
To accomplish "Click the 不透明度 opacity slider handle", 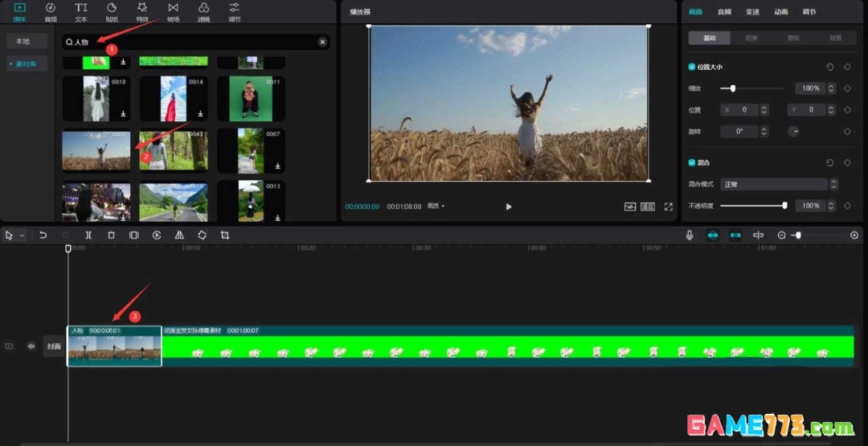I will click(784, 206).
